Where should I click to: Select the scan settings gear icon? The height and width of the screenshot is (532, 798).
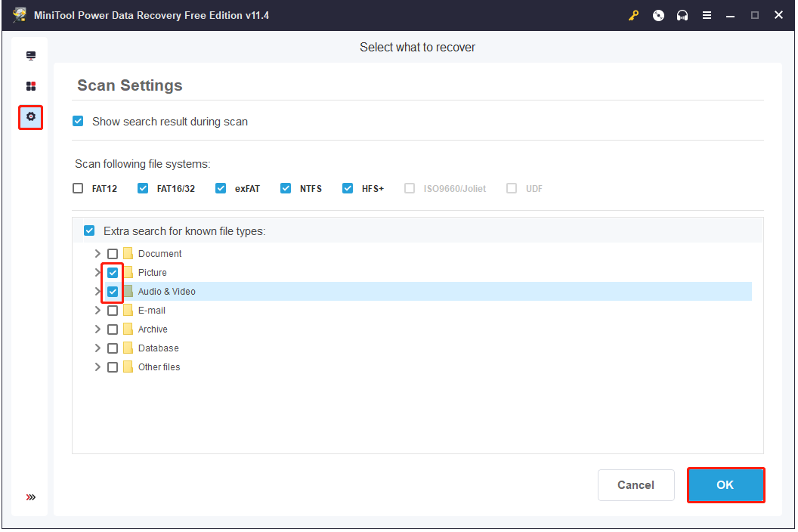31,116
